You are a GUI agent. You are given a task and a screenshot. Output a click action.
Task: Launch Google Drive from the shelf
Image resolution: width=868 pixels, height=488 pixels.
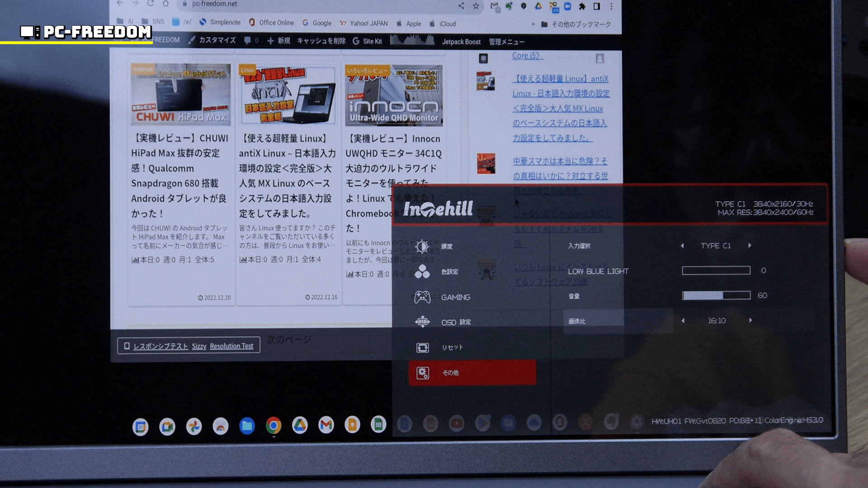(x=300, y=425)
